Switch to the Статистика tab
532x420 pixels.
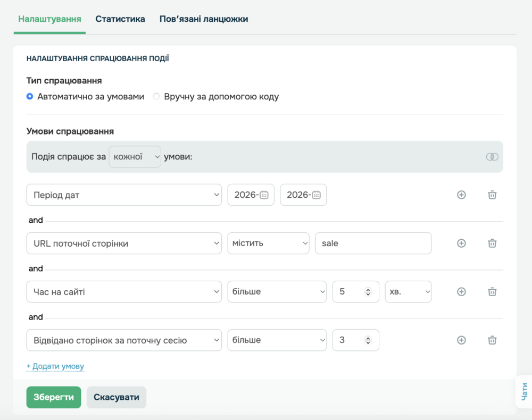(120, 19)
